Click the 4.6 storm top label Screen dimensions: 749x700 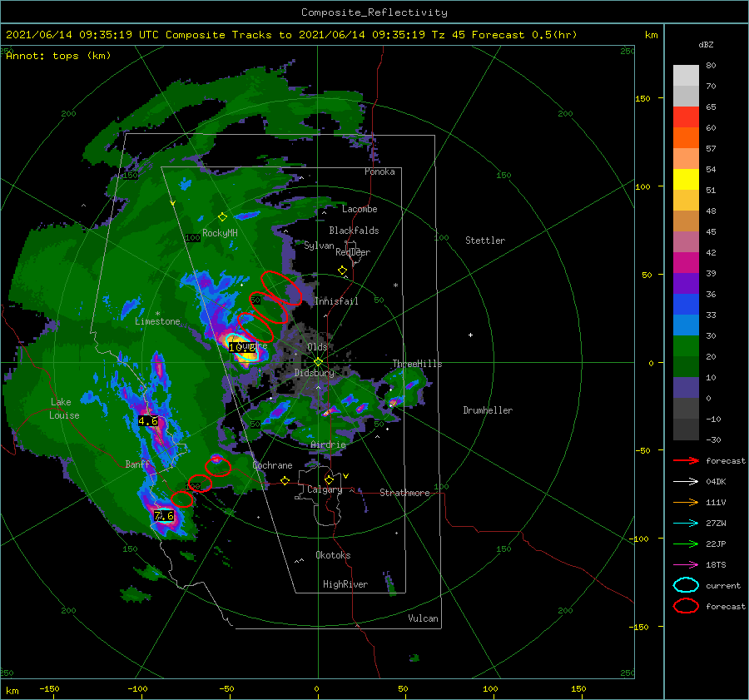pyautogui.click(x=148, y=421)
